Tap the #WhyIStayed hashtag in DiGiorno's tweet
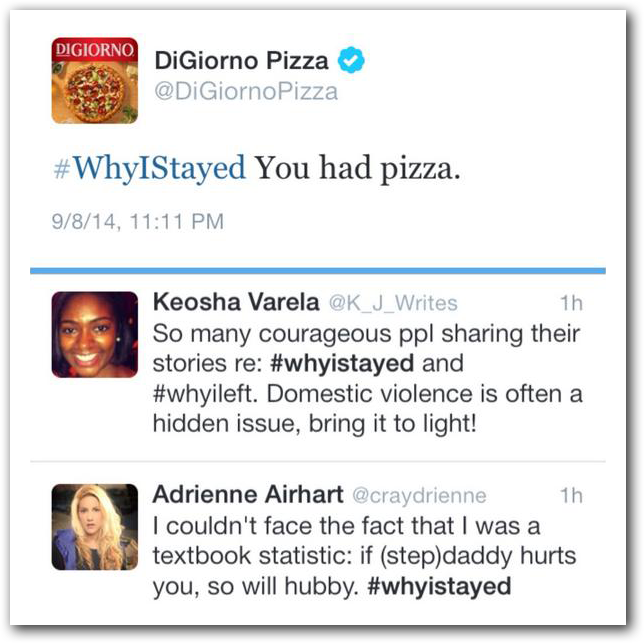Image resolution: width=644 pixels, height=643 pixels. click(149, 168)
